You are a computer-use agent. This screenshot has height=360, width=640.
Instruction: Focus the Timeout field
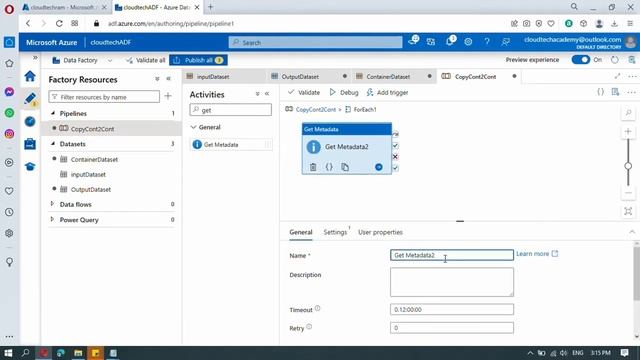452,309
